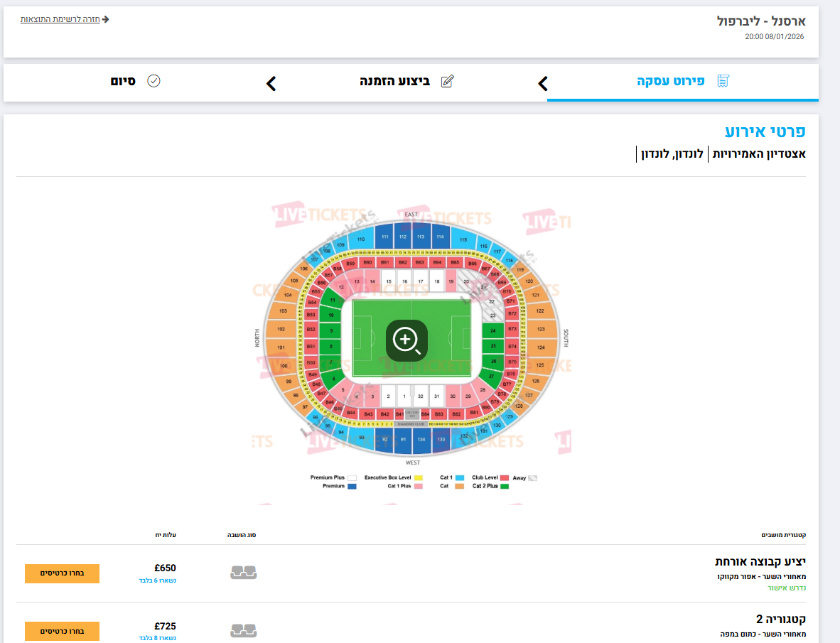Screen dimensions: 840x643
Task: Click the checkmark circle icon beside סיום
Action: point(154,81)
